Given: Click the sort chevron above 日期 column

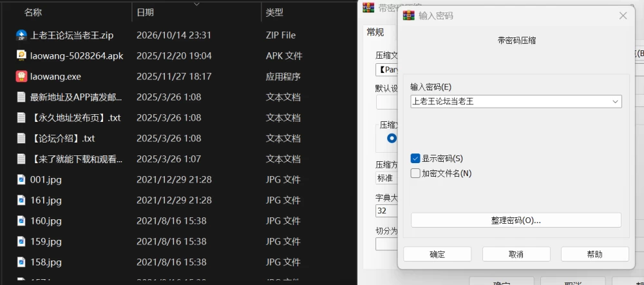Looking at the screenshot, I should click(x=196, y=4).
